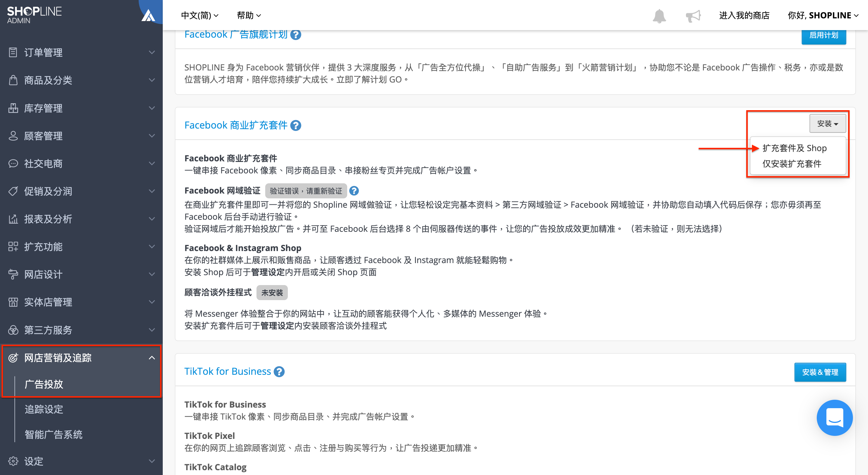The height and width of the screenshot is (475, 868).
Task: Click the blue triangle app icon in sidebar header
Action: 148,15
